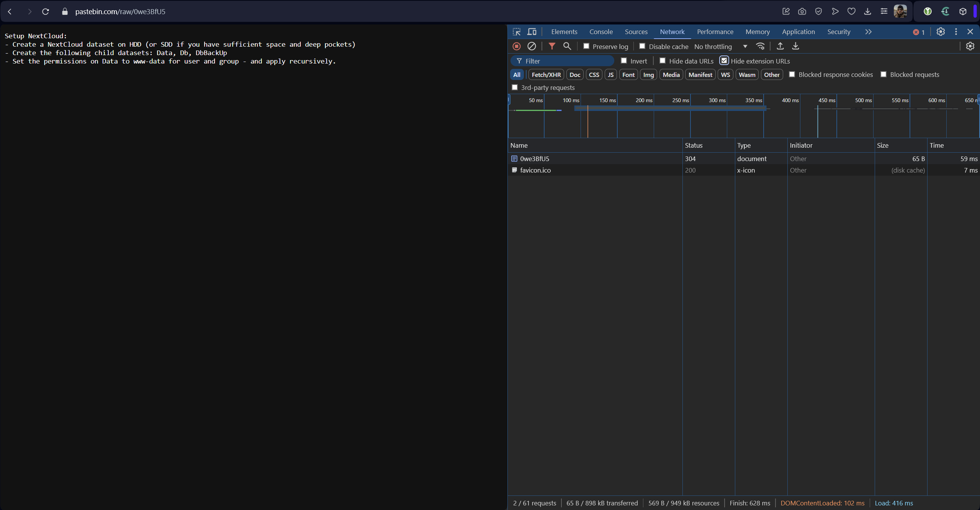Screen dimensions: 980x510
Task: Switch to the Console tab
Action: 601,32
